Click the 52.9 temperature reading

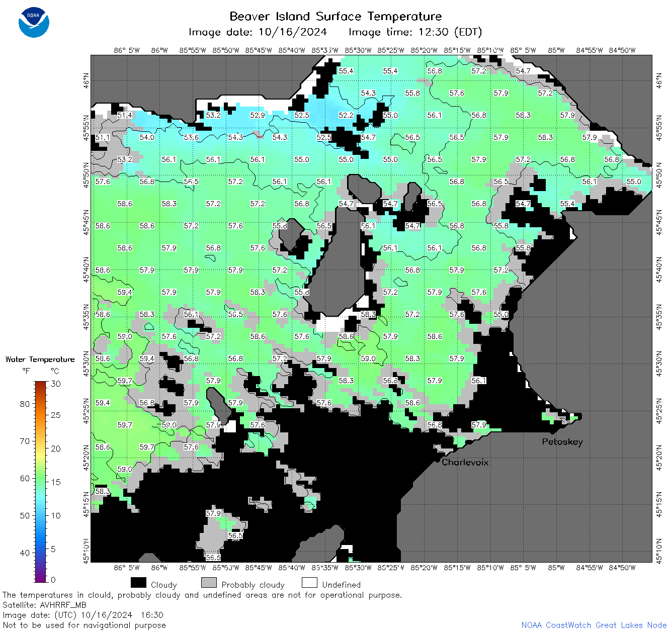point(258,115)
